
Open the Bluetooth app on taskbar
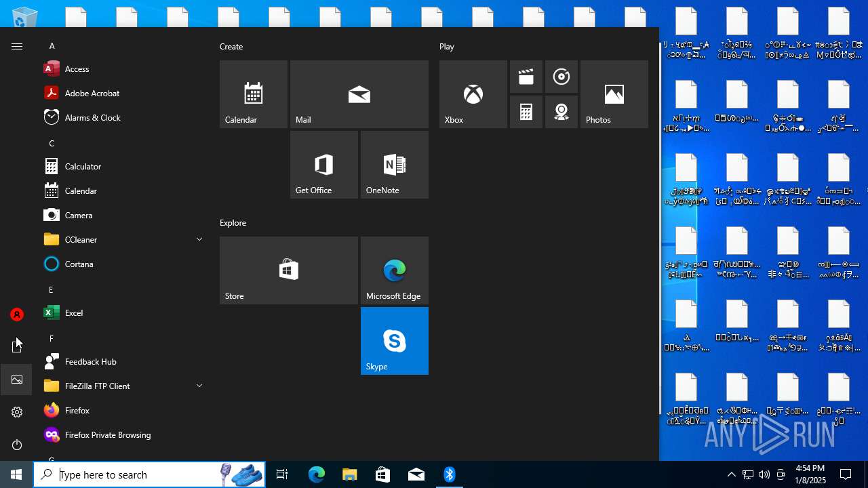click(x=449, y=474)
